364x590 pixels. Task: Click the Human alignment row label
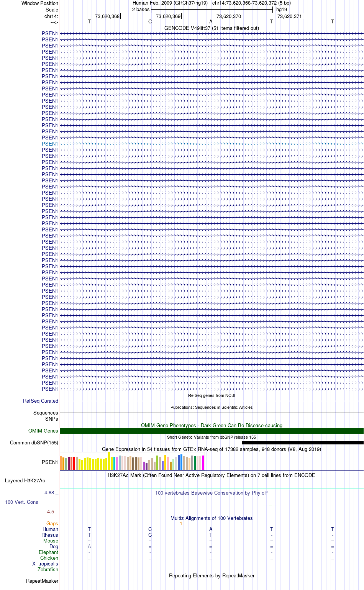51,529
